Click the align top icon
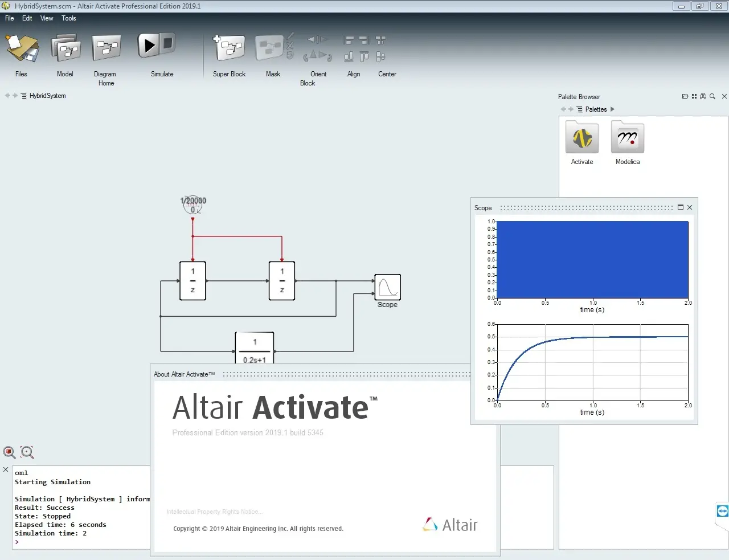The width and height of the screenshot is (729, 560). point(364,56)
